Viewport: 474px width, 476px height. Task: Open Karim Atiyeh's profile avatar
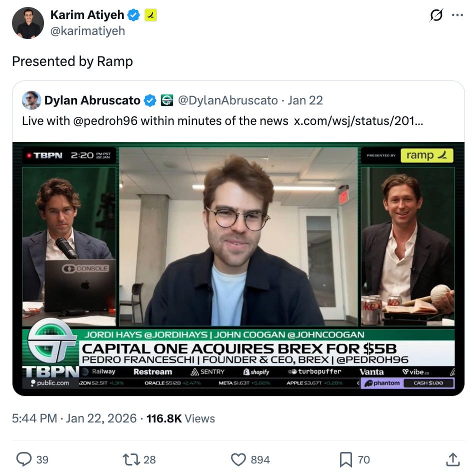click(x=28, y=23)
